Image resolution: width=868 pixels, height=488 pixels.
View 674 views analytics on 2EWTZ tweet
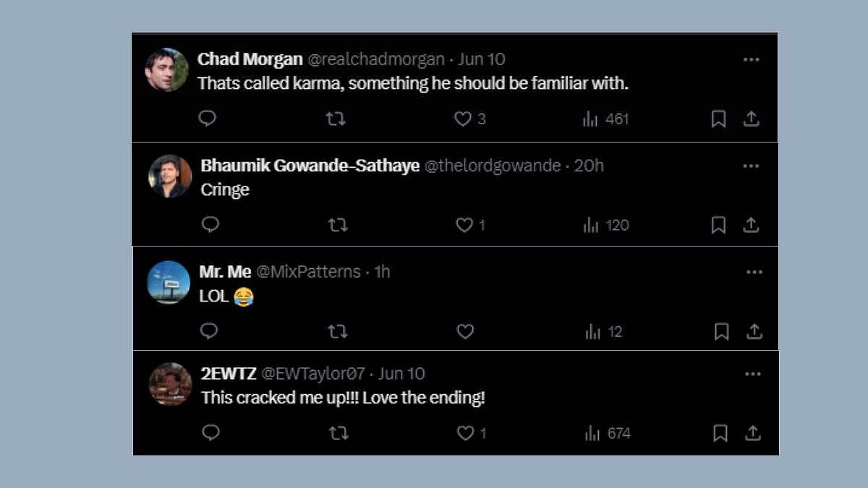(608, 433)
